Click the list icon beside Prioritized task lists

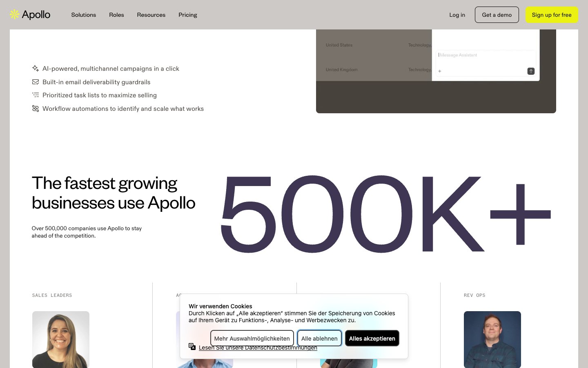(36, 95)
